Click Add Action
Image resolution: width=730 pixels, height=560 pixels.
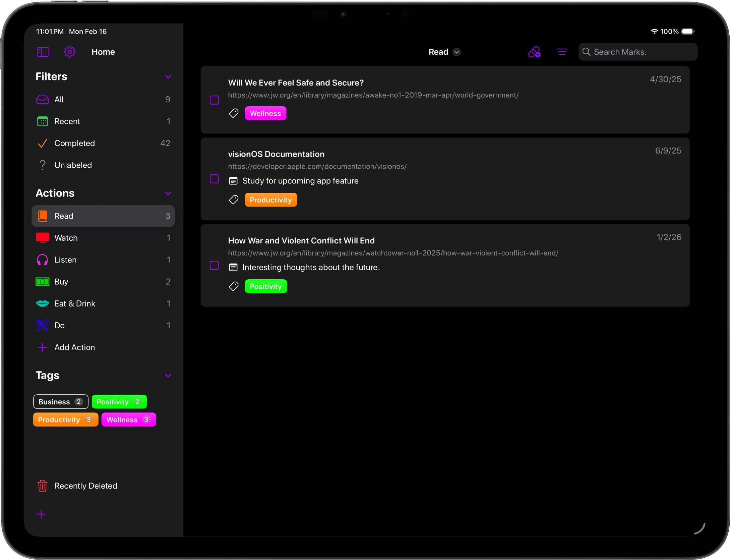74,347
